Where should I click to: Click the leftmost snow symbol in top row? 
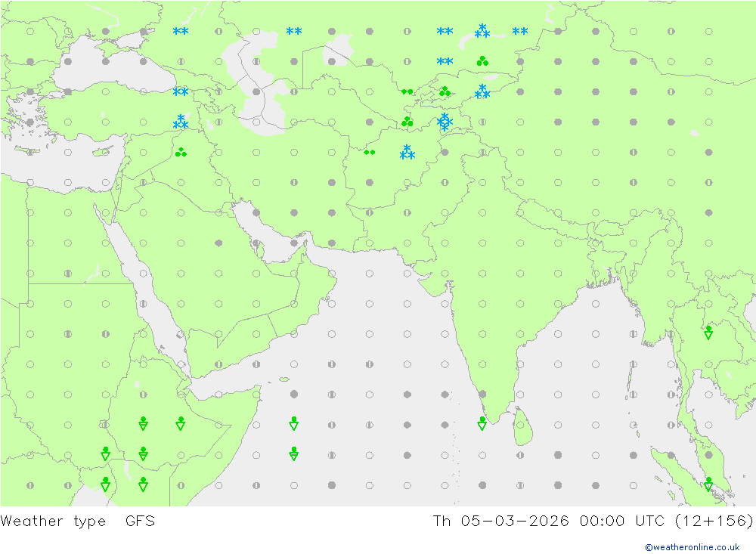pyautogui.click(x=181, y=32)
